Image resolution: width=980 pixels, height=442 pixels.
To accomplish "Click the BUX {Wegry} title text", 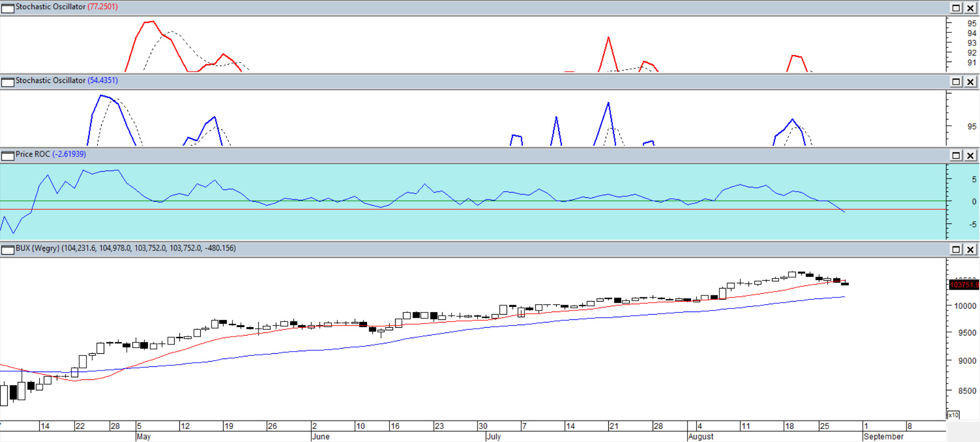I will pyautogui.click(x=38, y=248).
